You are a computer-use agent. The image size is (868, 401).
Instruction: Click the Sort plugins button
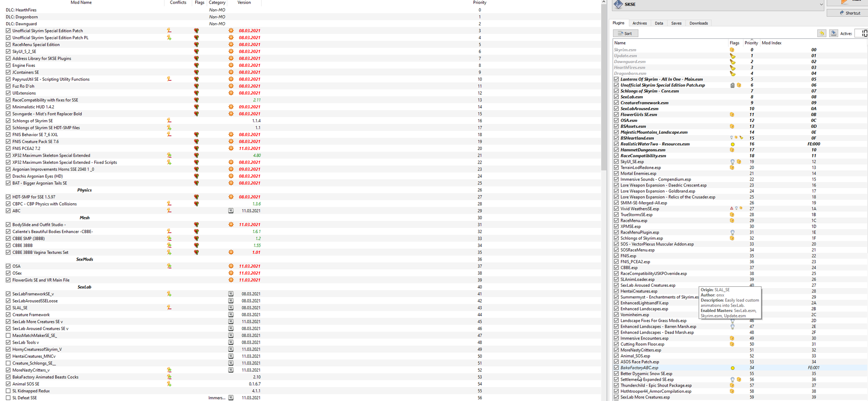(x=626, y=33)
